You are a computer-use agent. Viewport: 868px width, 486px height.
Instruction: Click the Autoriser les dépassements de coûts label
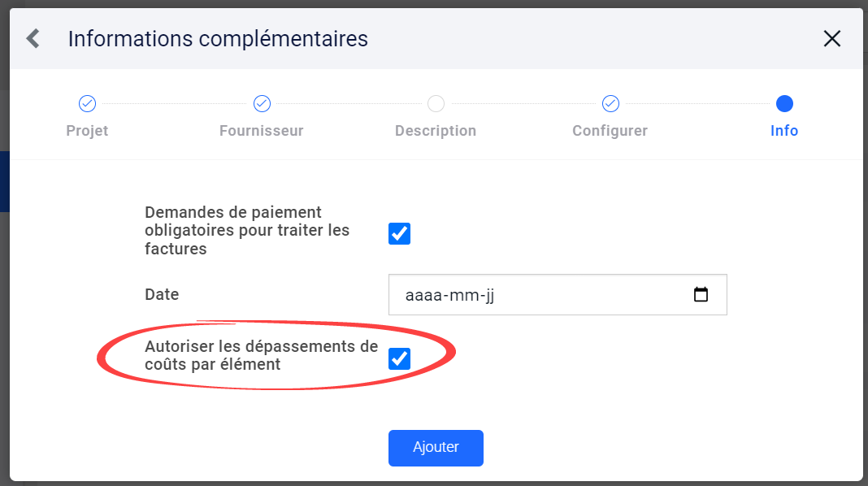(261, 355)
